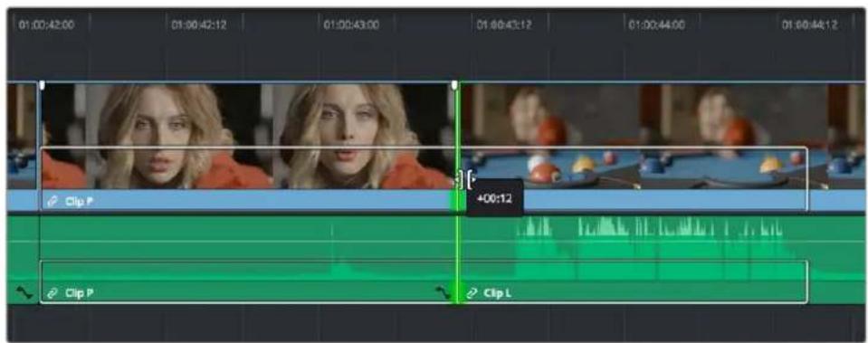The width and height of the screenshot is (868, 343).
Task: Click audio curve icon at Clip P start
Action: 24,292
